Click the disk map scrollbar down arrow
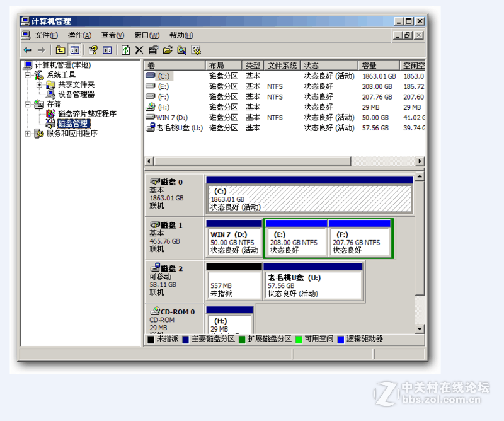Screen dimensions: 504x421 (x=420, y=328)
